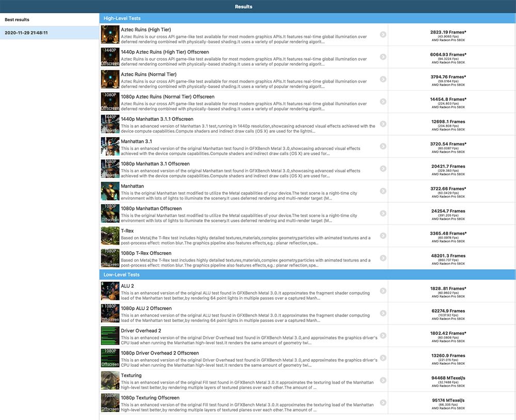Click the 'Driver Overhead 2' test title
Screen dimensions: 516x420
[141, 331]
